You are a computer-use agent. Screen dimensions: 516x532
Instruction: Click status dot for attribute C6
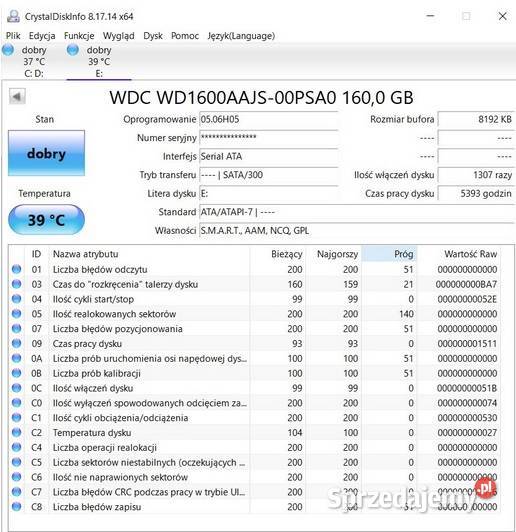pos(16,477)
